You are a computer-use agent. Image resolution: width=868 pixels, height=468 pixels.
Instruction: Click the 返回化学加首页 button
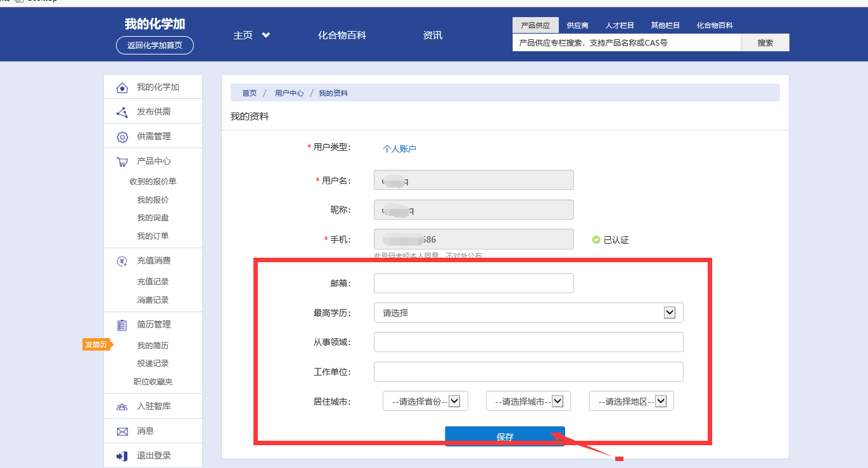[155, 46]
